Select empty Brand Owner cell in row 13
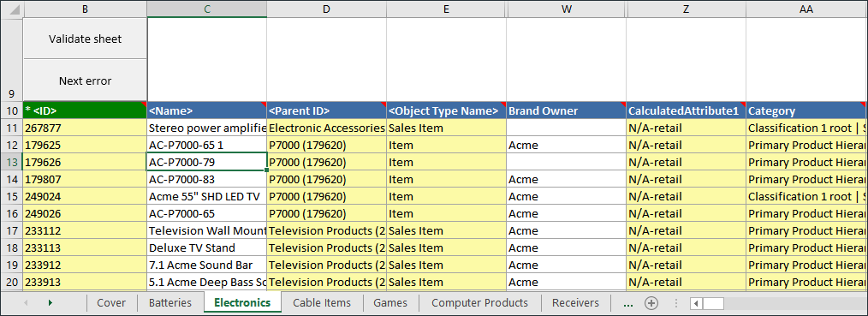 pos(566,162)
